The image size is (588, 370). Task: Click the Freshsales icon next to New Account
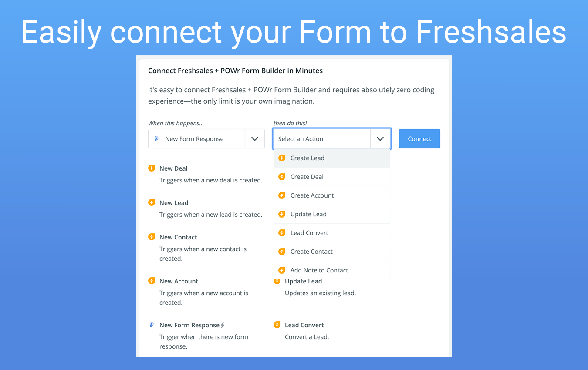(x=151, y=281)
